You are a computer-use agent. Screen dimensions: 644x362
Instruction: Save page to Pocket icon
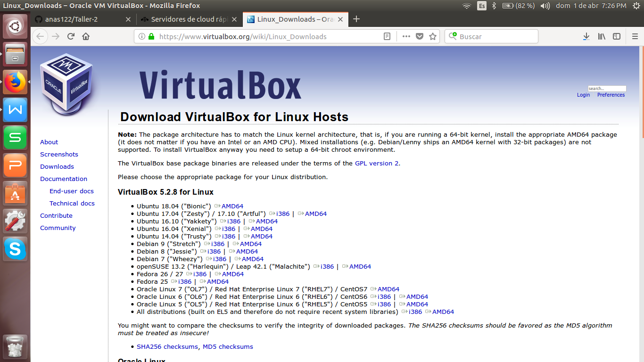tap(420, 36)
